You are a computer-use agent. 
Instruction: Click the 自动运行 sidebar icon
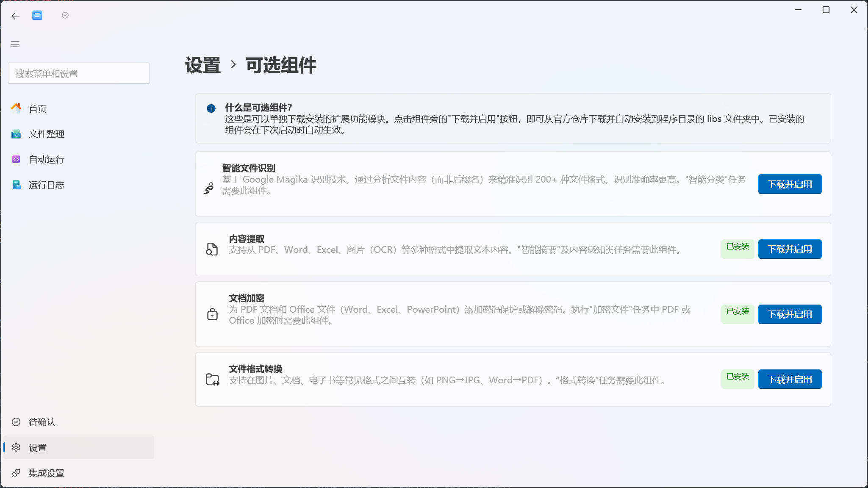tap(16, 159)
